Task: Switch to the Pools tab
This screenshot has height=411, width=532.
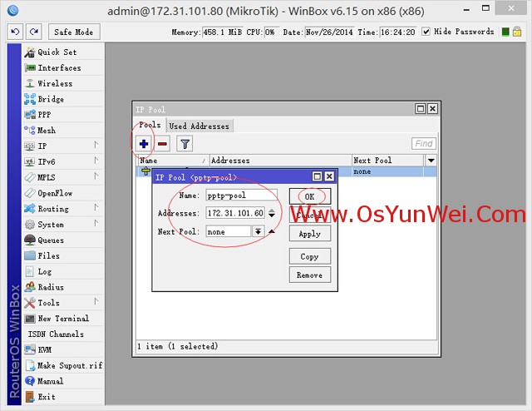Action: (150, 125)
